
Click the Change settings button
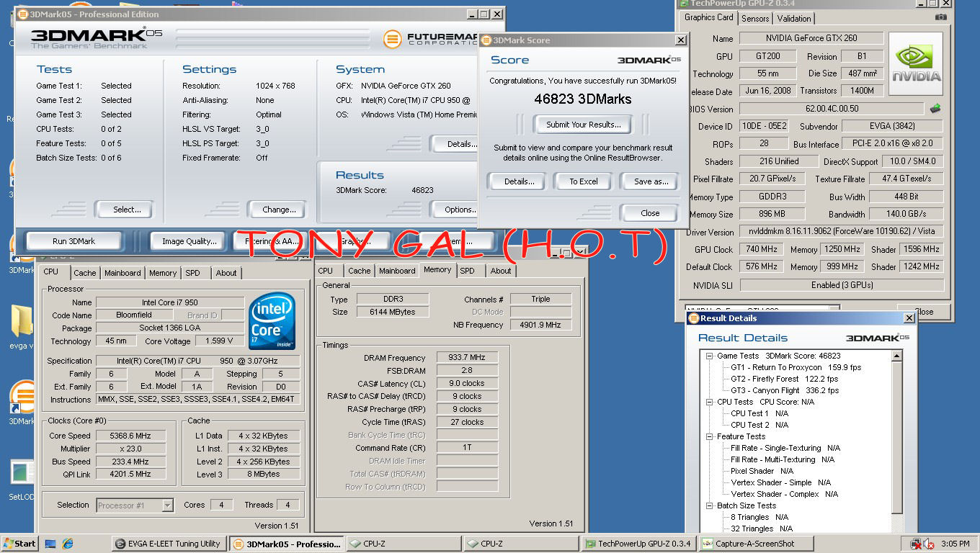pyautogui.click(x=279, y=210)
